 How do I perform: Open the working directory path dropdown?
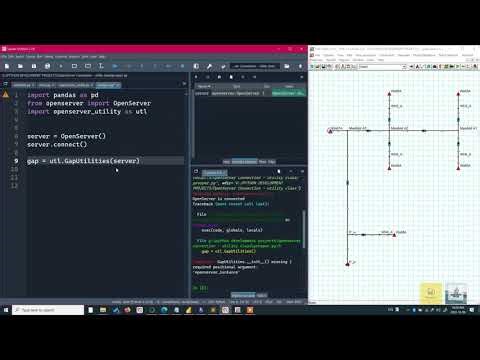tap(255, 66)
